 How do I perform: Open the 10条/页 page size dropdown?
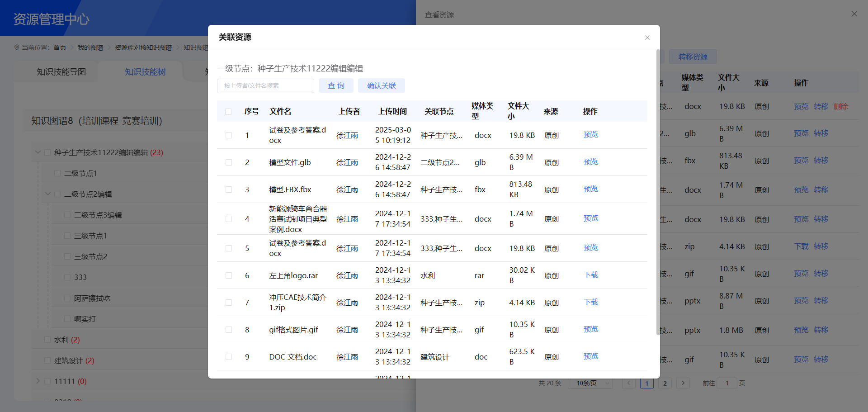pyautogui.click(x=590, y=383)
